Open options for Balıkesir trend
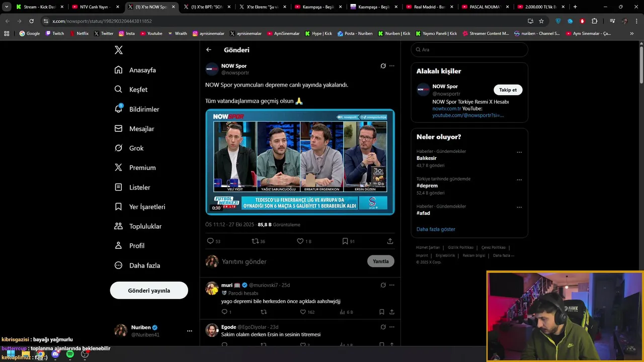The width and height of the screenshot is (644, 362). (x=519, y=152)
